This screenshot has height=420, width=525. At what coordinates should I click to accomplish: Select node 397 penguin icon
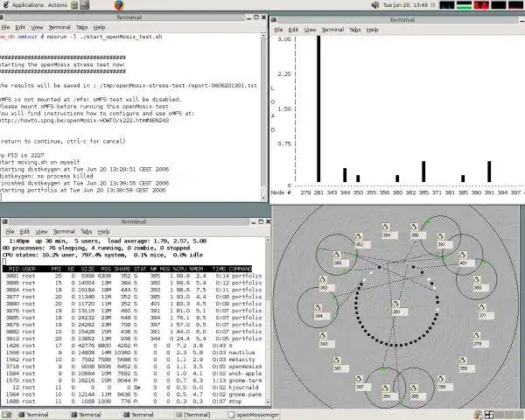click(x=359, y=379)
